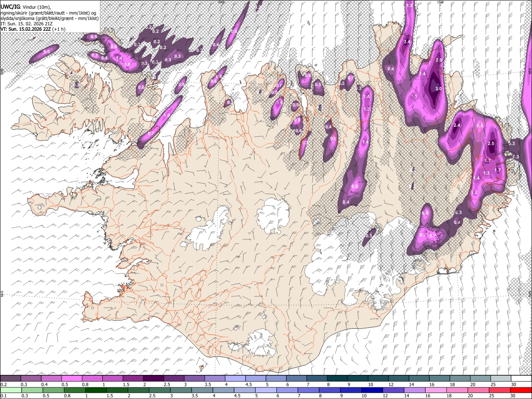
Task: Click the light lavender snow swatch between 4 and 4.5
Action: tap(235, 378)
